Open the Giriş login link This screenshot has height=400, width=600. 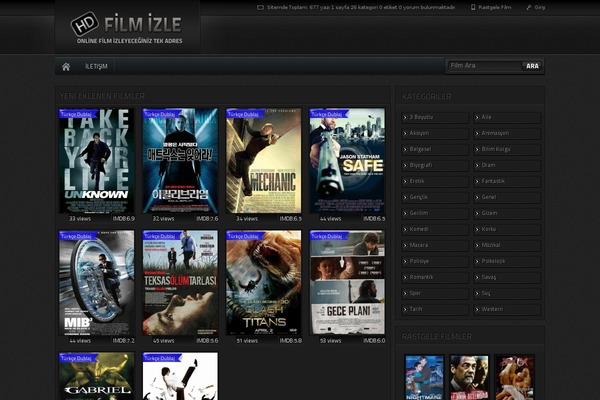(x=536, y=7)
